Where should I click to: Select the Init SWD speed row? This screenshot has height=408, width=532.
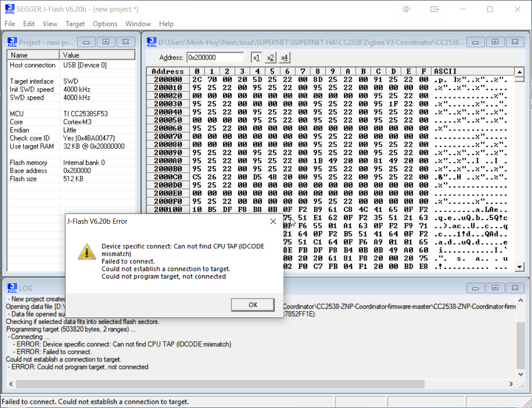(71, 90)
